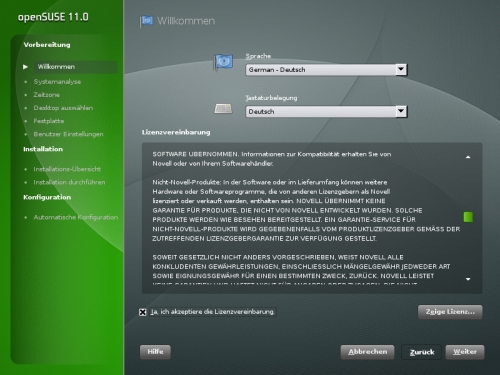Toggle the license acceptance checkbox
This screenshot has width=500, height=375.
click(x=143, y=312)
